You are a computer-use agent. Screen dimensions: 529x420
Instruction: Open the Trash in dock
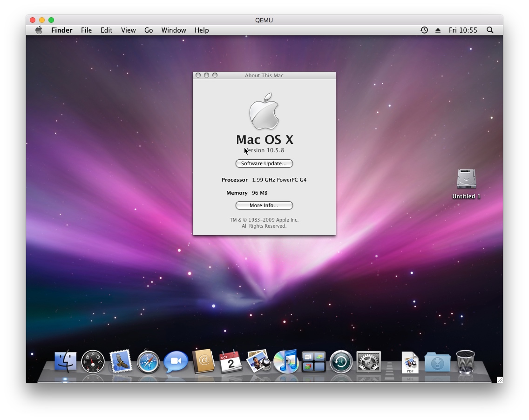pyautogui.click(x=465, y=362)
